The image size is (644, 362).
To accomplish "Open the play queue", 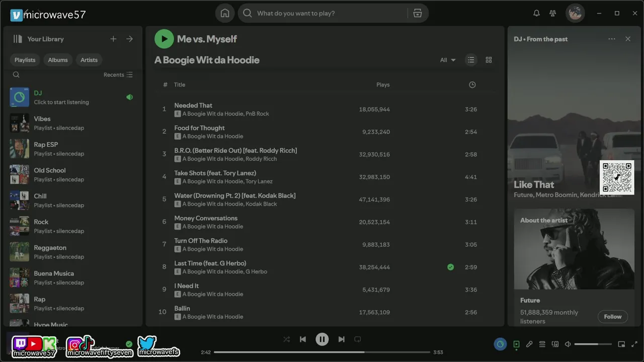I will click(x=542, y=344).
